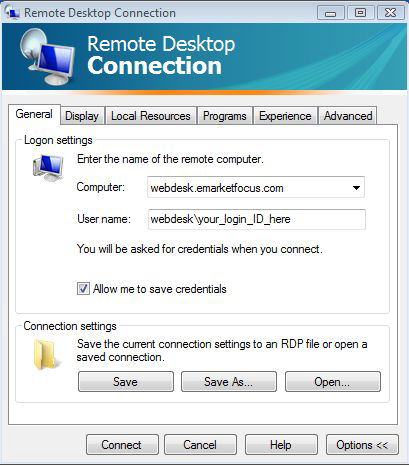This screenshot has width=409, height=467.
Task: Switch to the Display tab
Action: (82, 116)
